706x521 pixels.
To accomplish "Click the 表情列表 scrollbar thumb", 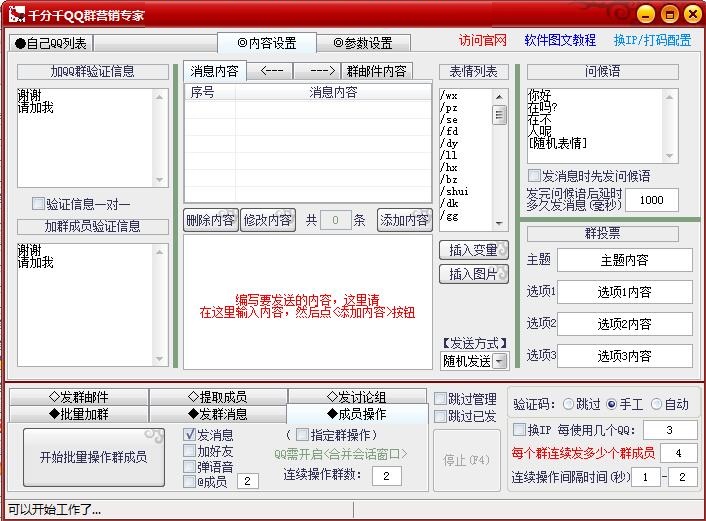I will [499, 115].
